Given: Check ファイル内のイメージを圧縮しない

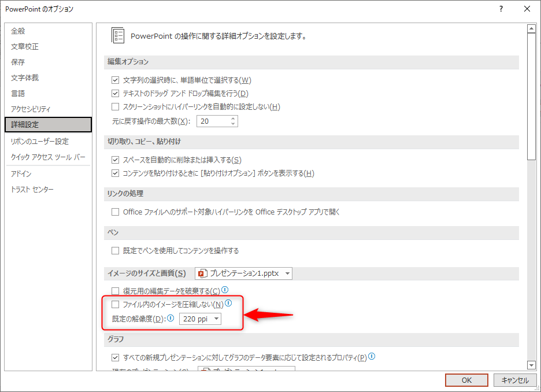Looking at the screenshot, I should [115, 304].
